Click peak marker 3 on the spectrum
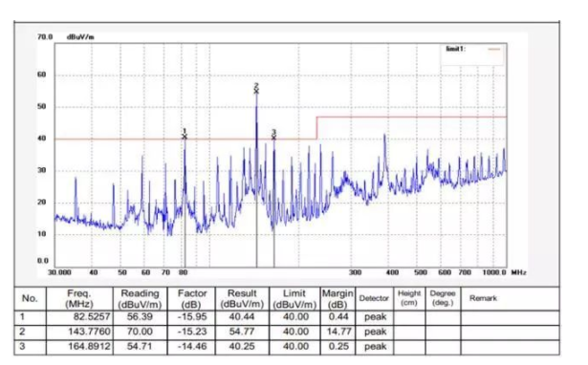Screen dimensions: 588x365 coord(273,135)
